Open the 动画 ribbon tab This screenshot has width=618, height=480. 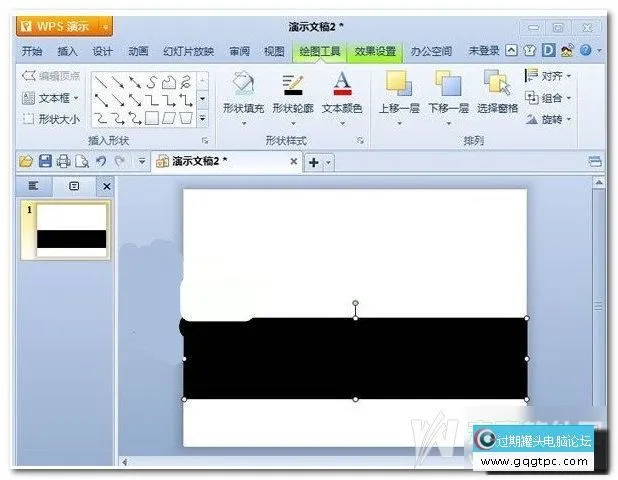[138, 51]
